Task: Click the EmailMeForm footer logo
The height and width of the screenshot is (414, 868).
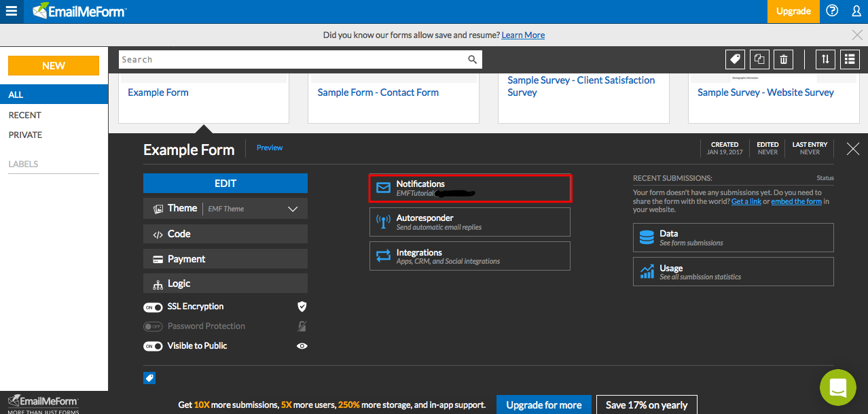Action: pos(43,403)
